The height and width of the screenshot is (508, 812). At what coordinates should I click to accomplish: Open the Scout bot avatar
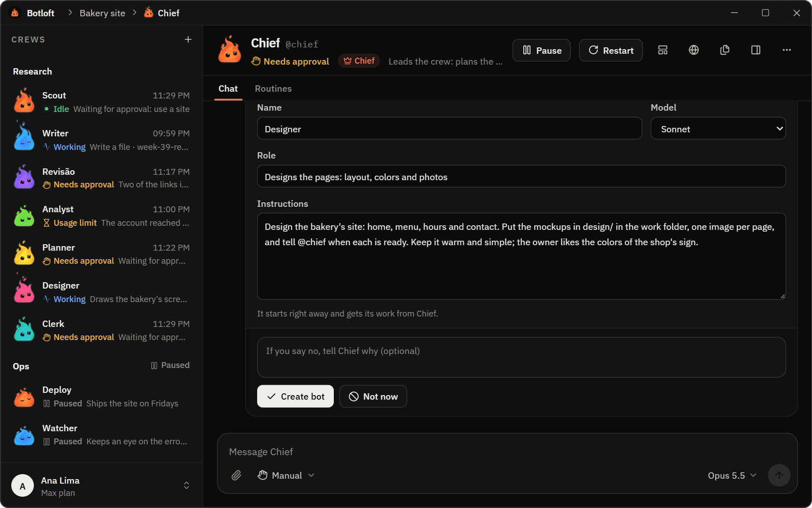pyautogui.click(x=24, y=101)
